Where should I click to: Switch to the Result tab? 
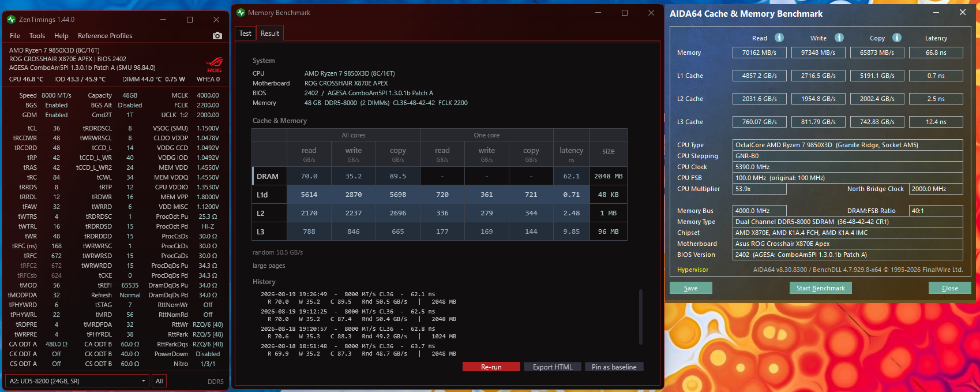270,33
